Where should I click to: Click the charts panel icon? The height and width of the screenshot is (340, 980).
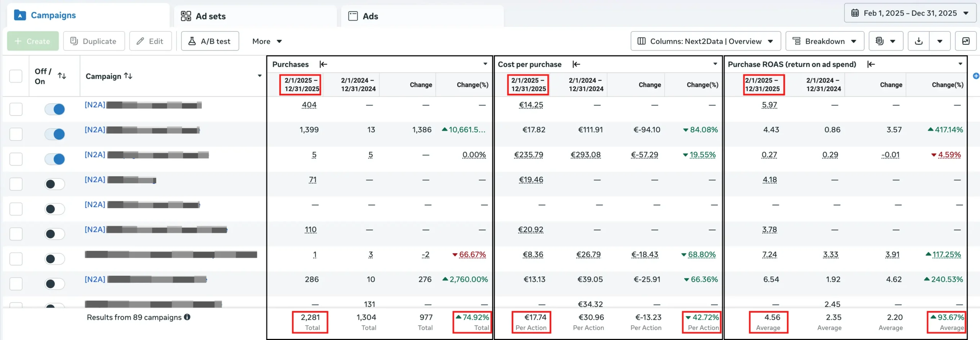966,41
